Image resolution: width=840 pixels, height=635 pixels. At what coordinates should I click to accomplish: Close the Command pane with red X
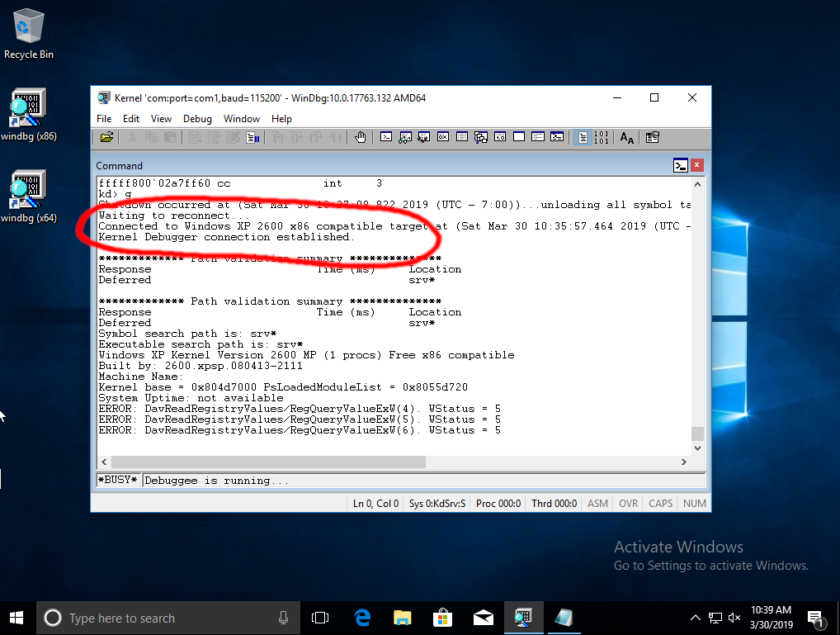[x=697, y=165]
